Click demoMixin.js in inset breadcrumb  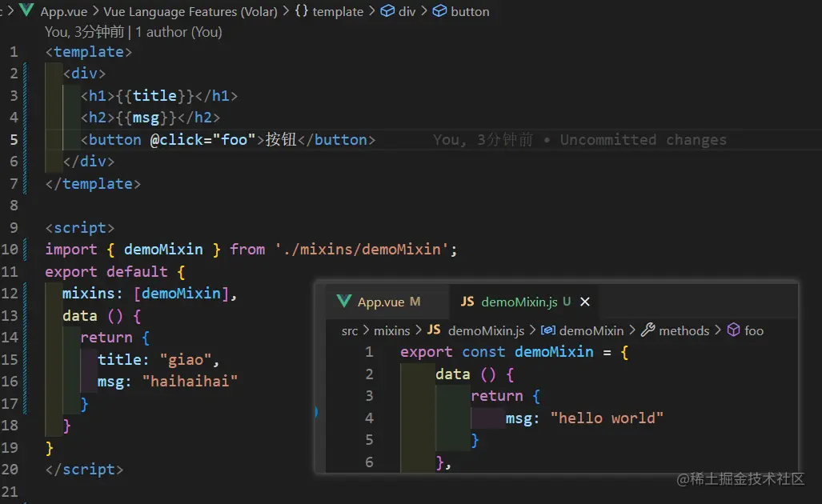point(486,330)
